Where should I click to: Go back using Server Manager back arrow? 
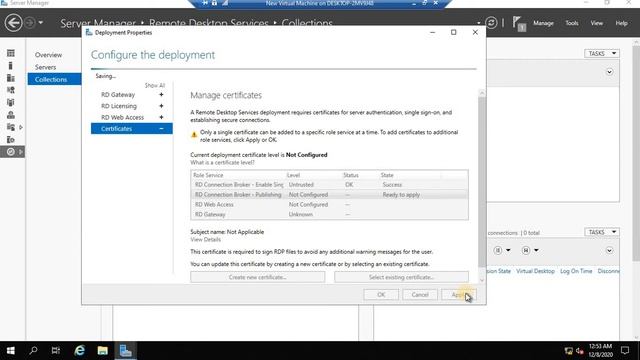click(13, 22)
